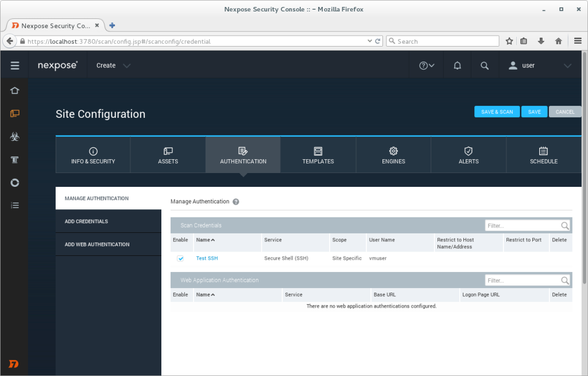The image size is (588, 376).
Task: Click the Policies icon in the sidebar
Action: point(14,159)
